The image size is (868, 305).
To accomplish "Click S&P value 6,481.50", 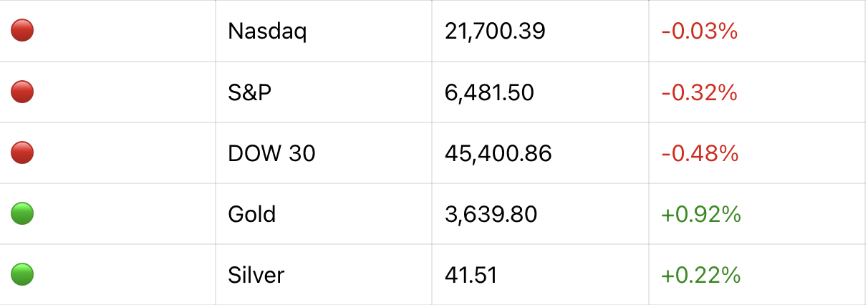I will (x=489, y=92).
